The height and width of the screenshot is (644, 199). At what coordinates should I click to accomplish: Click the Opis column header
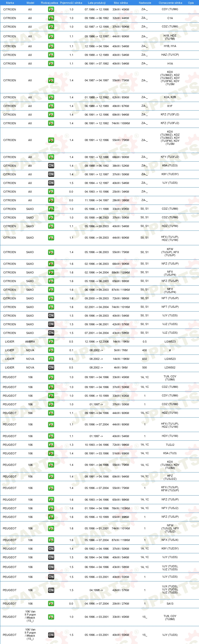(x=191, y=3)
